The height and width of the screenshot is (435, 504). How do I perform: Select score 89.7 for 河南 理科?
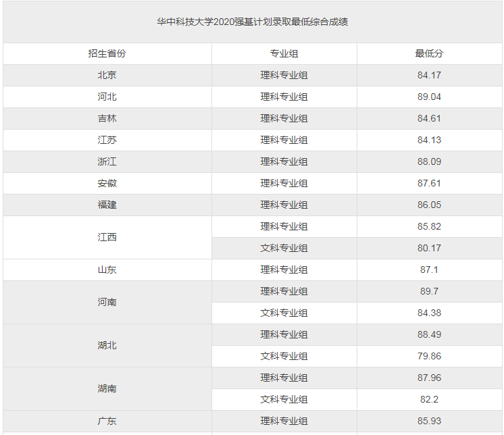429,291
